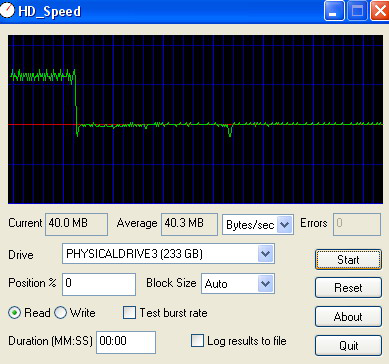The height and width of the screenshot is (364, 389).
Task: Enable Log results to file checkbox
Action: 197,341
